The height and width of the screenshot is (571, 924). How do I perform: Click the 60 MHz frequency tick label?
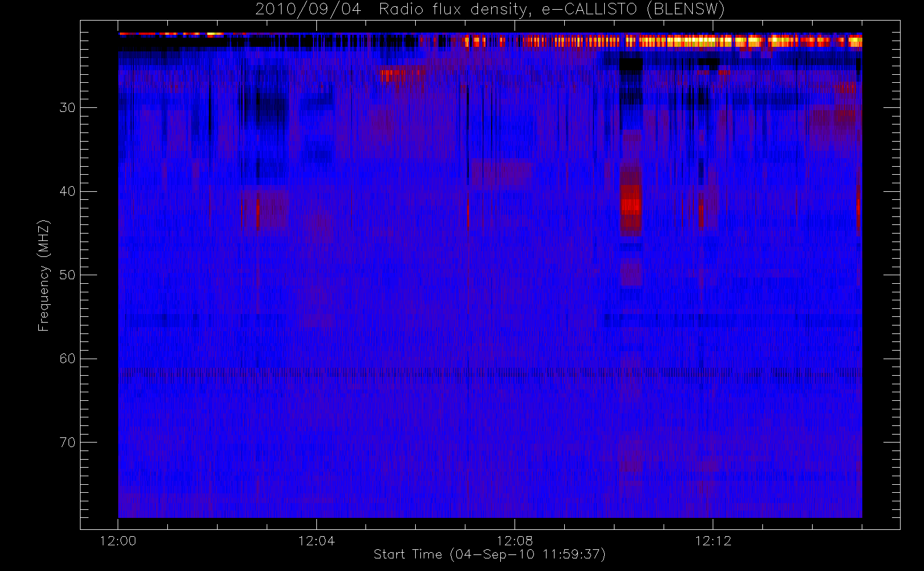[67, 359]
